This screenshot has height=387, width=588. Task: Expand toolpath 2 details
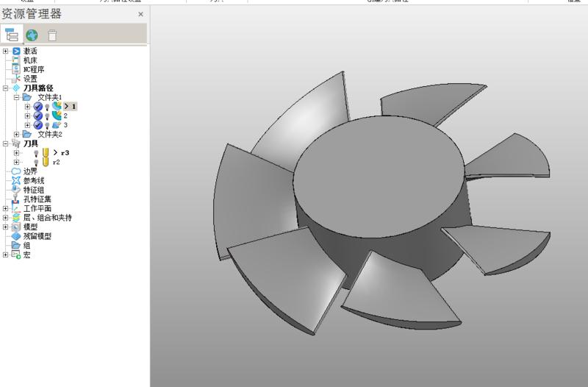pos(27,116)
